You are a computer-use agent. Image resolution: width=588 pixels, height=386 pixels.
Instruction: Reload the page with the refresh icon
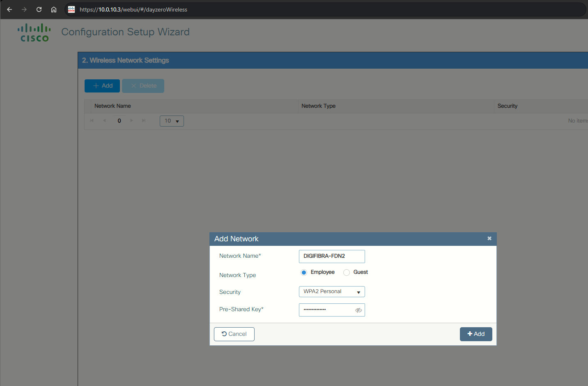pos(39,9)
